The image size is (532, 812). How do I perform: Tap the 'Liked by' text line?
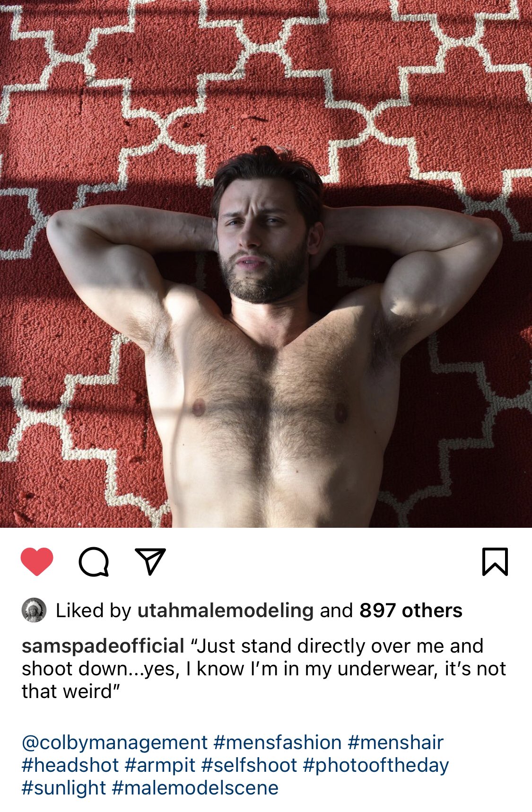[x=259, y=611]
